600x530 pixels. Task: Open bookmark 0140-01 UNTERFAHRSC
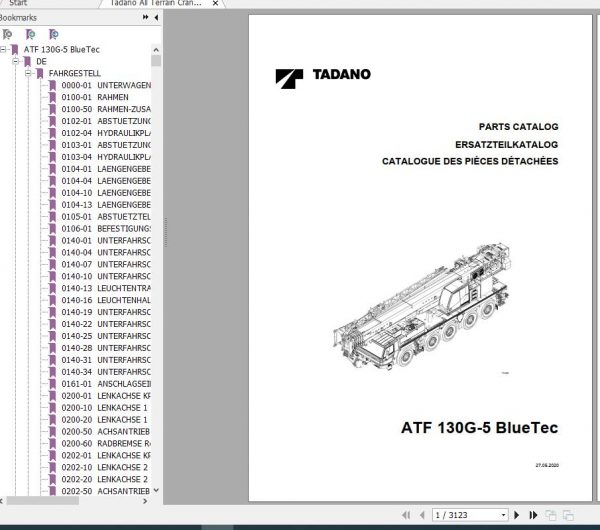[x=106, y=240]
